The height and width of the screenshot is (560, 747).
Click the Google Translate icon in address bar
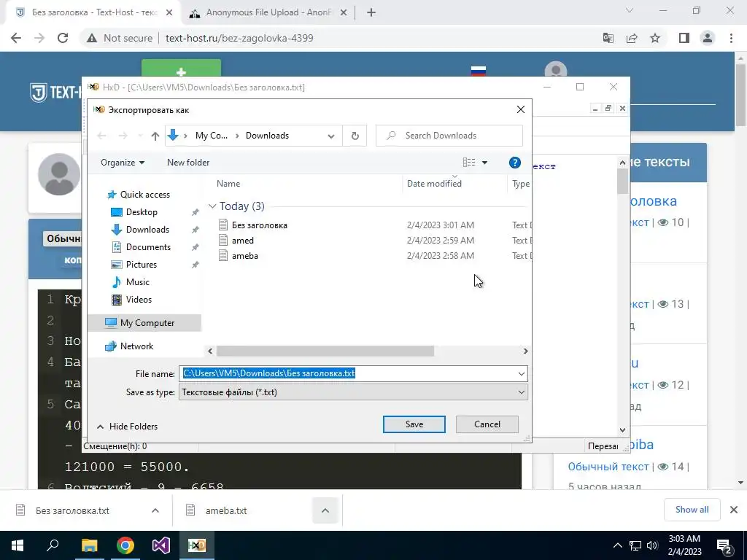click(x=608, y=38)
